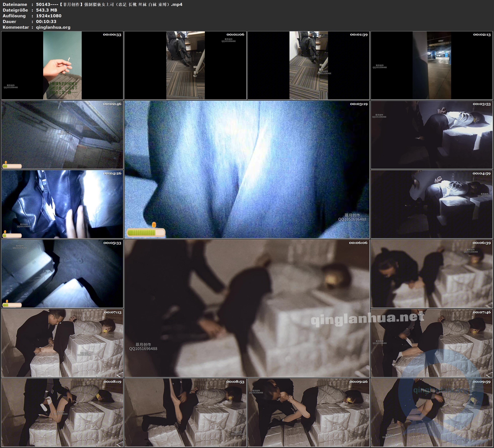The image size is (494, 448).
Task: Open the thumbnail at timestamp 00:03:53
Action: click(432, 135)
